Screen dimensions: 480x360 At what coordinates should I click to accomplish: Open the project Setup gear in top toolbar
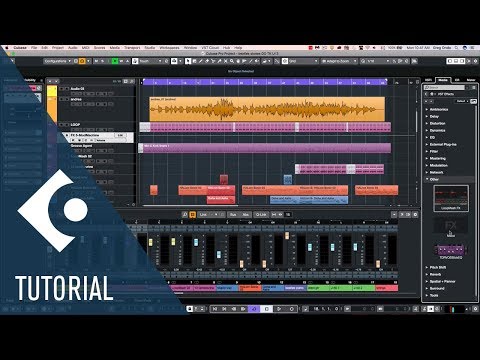pos(475,61)
